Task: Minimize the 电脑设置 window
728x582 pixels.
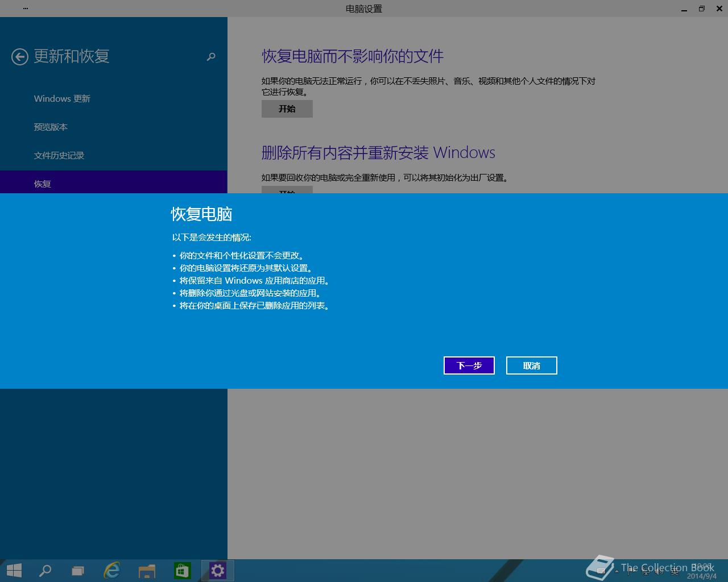Action: pos(684,9)
